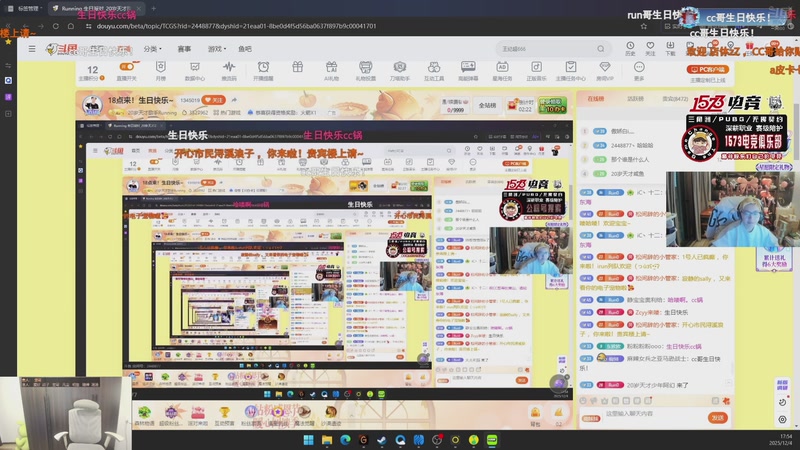Open the 互动工具 interactive tools icon
The height and width of the screenshot is (450, 800).
pyautogui.click(x=434, y=71)
